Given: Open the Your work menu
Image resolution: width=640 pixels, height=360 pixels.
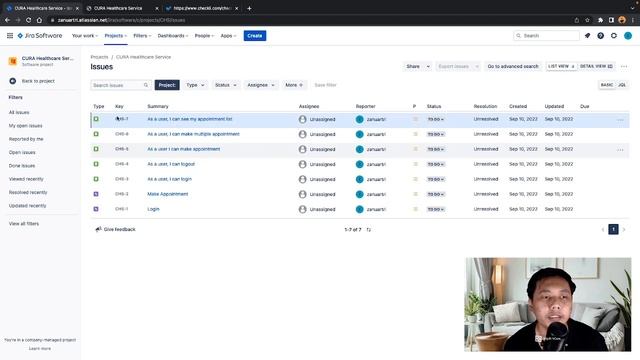Looking at the screenshot, I should tap(84, 36).
